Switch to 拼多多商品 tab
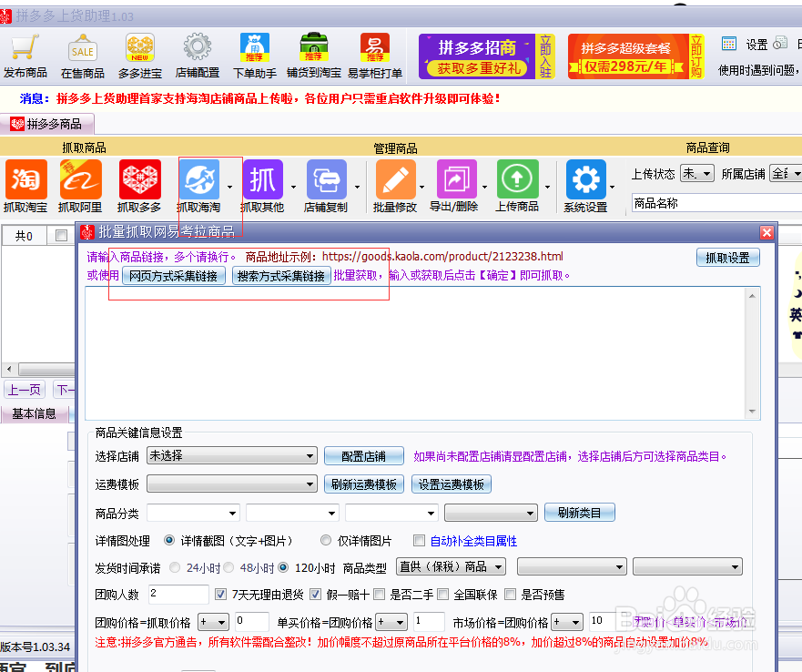 click(47, 124)
